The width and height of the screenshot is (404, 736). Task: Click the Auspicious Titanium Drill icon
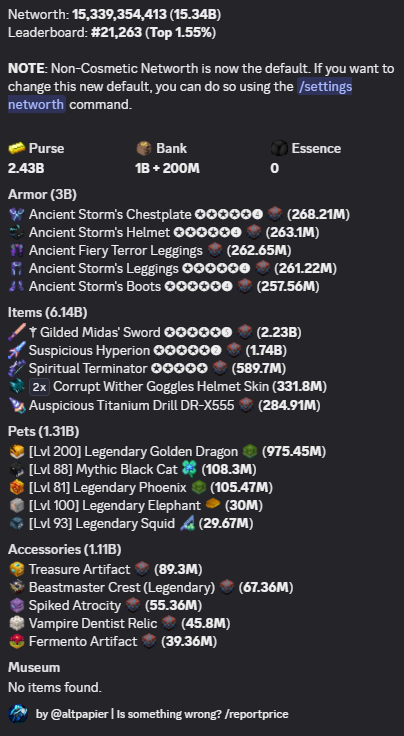[17, 405]
